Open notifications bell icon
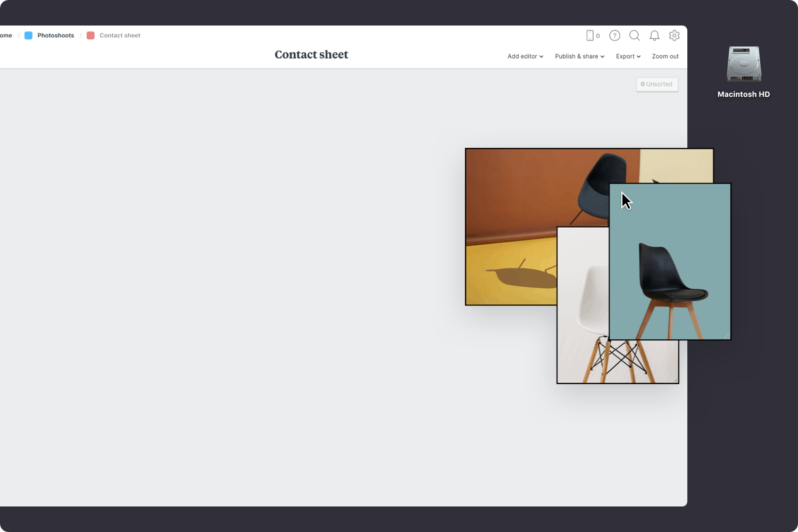Viewport: 798px width, 532px height. (x=654, y=36)
